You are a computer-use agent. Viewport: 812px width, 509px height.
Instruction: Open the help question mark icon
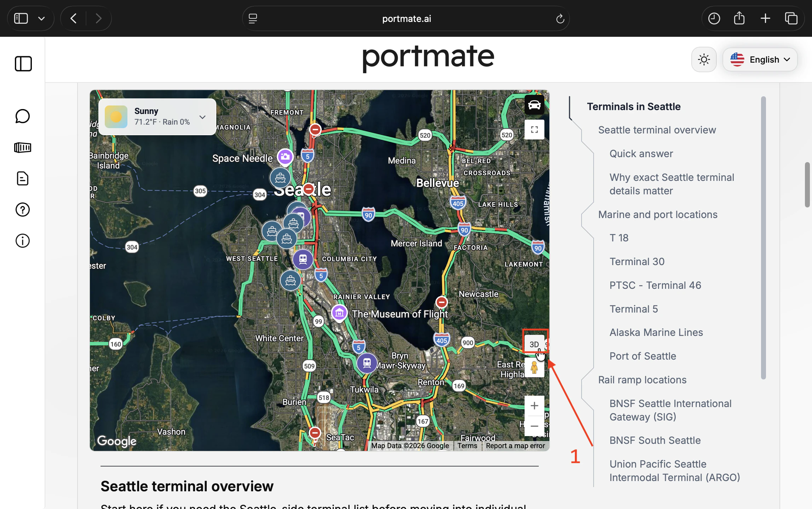[23, 210]
